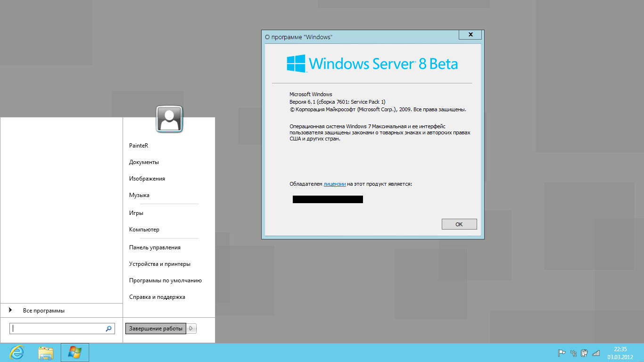Click the Microsoft Windows text line
This screenshot has width=644, height=362.
(311, 94)
